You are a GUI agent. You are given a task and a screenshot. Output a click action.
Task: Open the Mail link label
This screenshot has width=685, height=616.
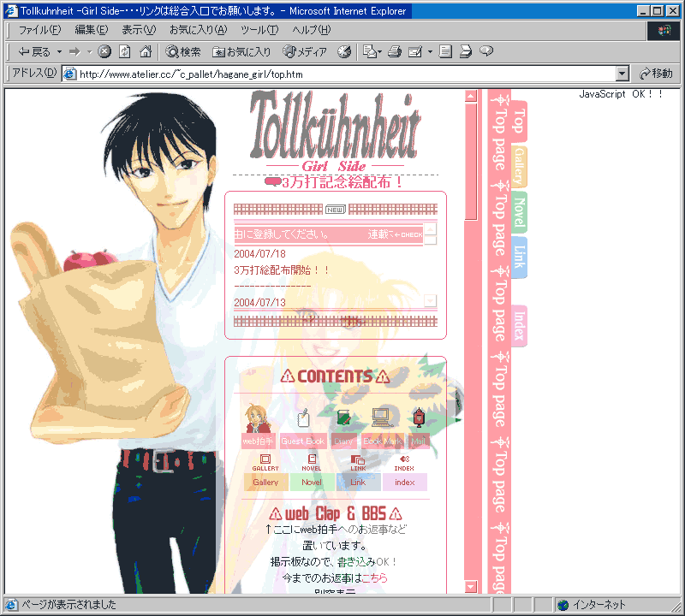(419, 441)
